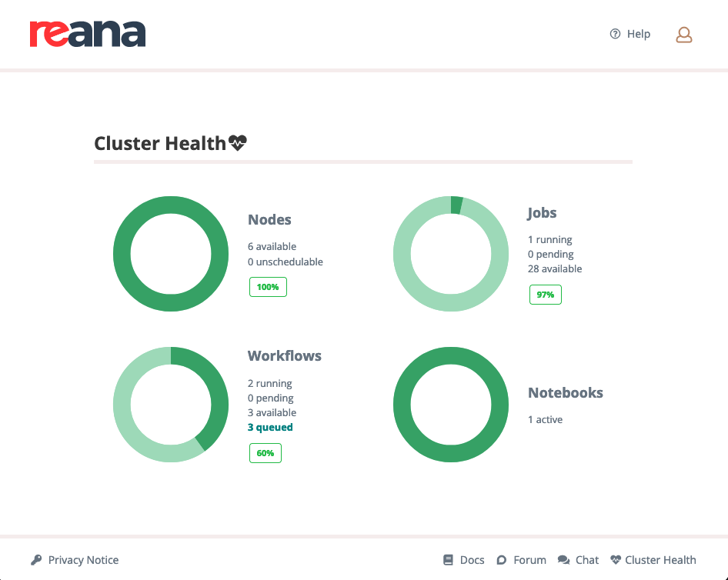Click the 60% progress badge under Workflows
The height and width of the screenshot is (580, 728).
pyautogui.click(x=265, y=452)
